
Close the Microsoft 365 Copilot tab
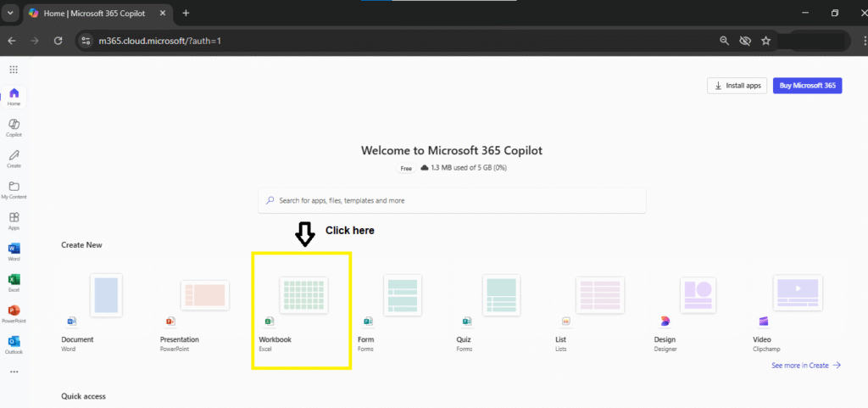click(164, 14)
